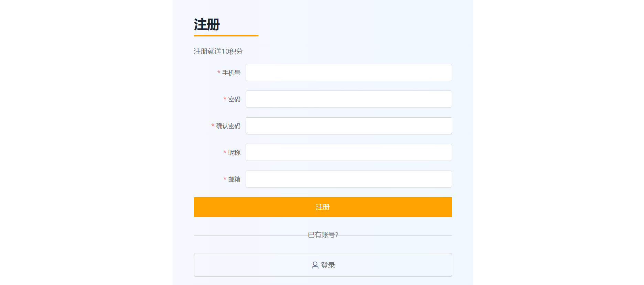Image resolution: width=644 pixels, height=285 pixels.
Task: Click inside the 邮箱 email field
Action: pyautogui.click(x=348, y=179)
